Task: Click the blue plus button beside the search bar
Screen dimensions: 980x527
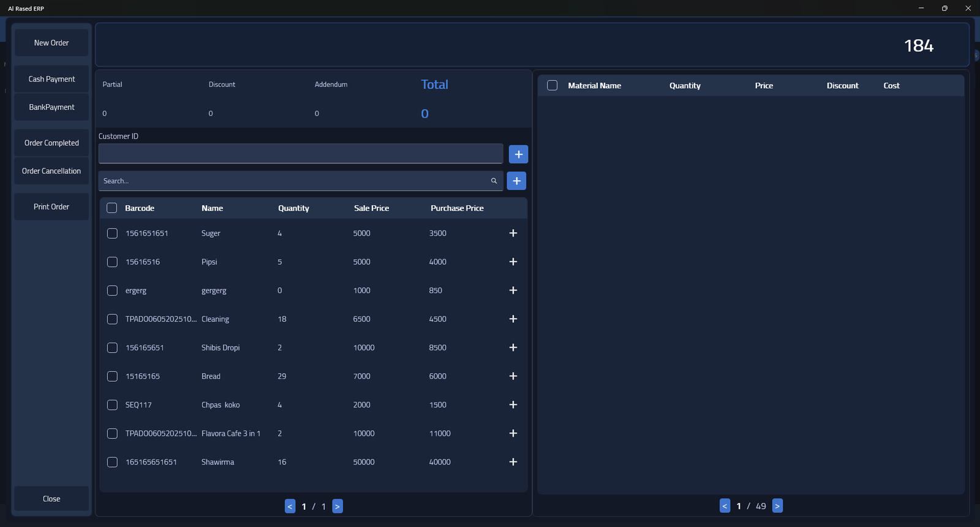Action: click(x=516, y=181)
